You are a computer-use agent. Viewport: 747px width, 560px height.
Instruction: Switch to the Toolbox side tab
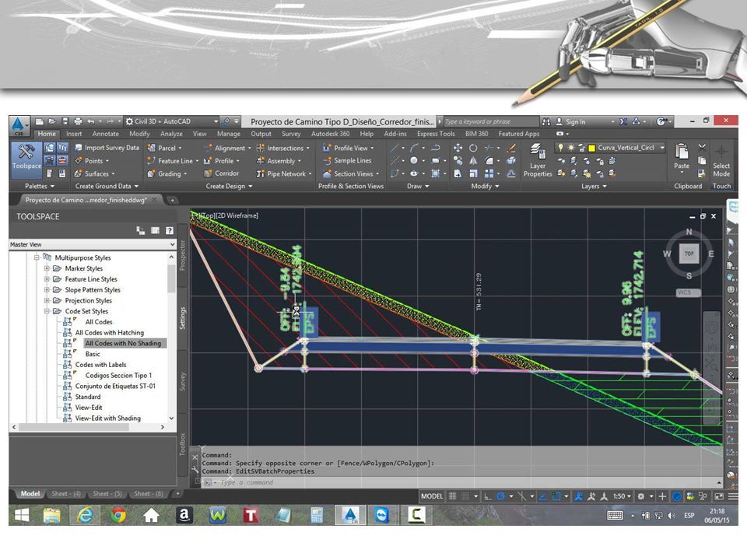click(182, 444)
